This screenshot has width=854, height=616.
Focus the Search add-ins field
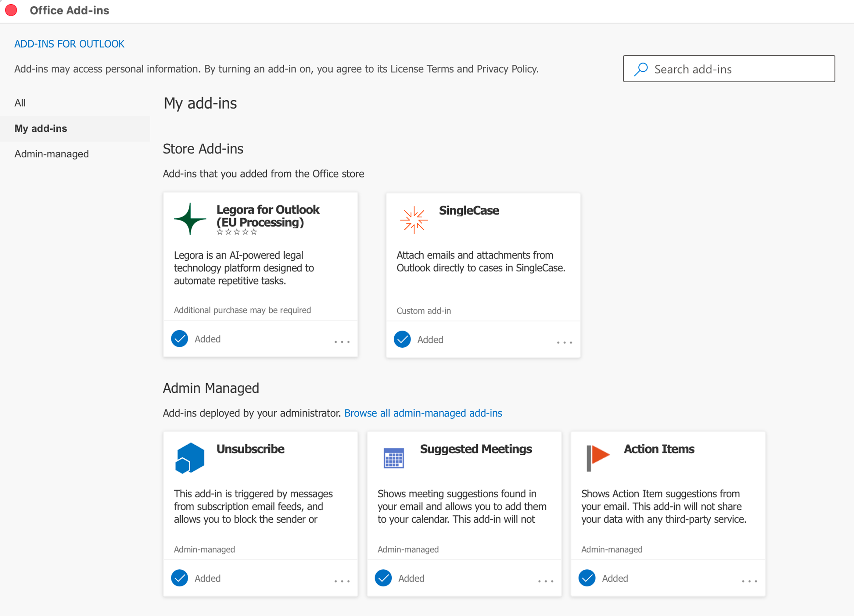click(729, 69)
